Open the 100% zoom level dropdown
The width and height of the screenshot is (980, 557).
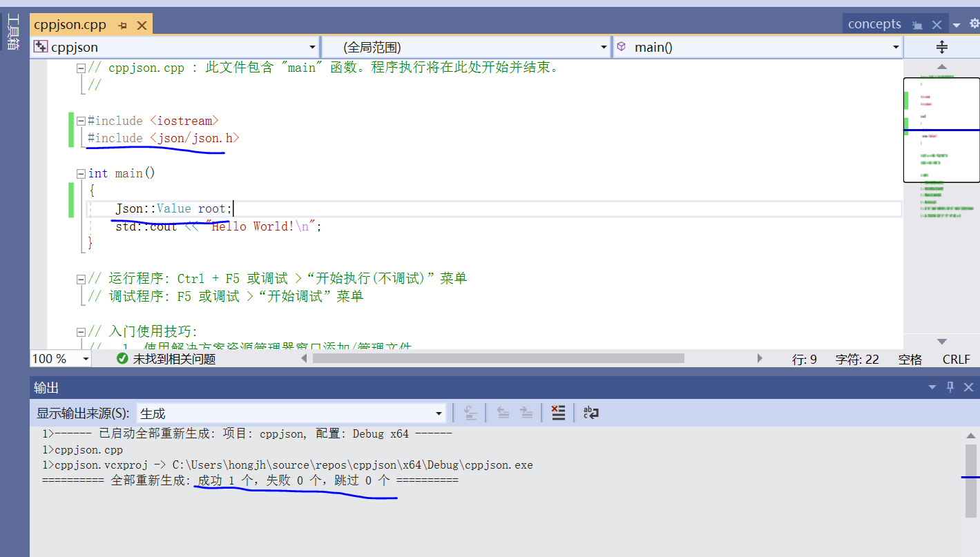pyautogui.click(x=85, y=358)
